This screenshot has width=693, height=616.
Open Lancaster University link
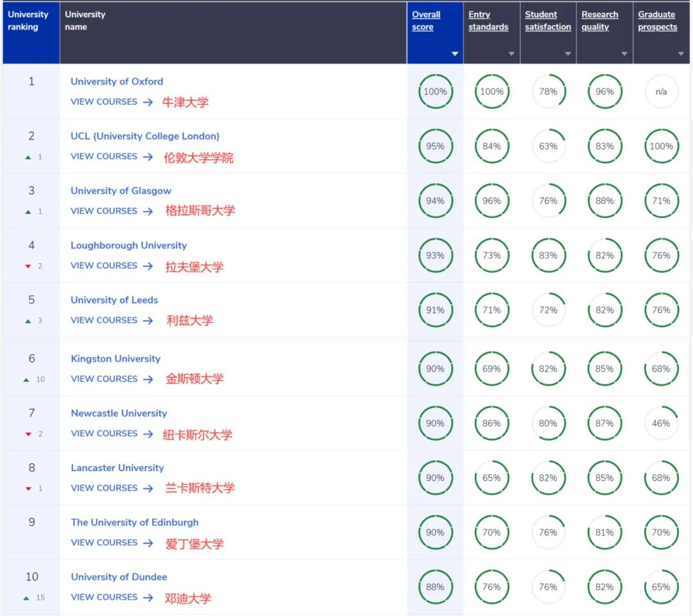coord(117,468)
